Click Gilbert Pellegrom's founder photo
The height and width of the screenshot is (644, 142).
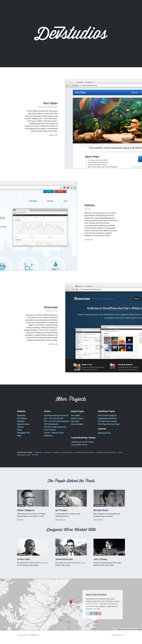click(33, 498)
